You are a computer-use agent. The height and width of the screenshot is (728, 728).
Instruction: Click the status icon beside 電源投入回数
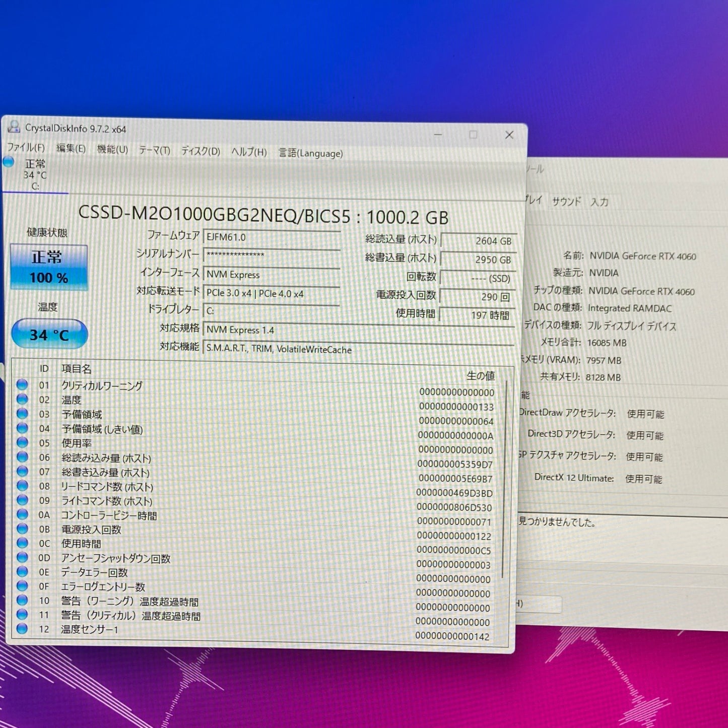pyautogui.click(x=22, y=530)
